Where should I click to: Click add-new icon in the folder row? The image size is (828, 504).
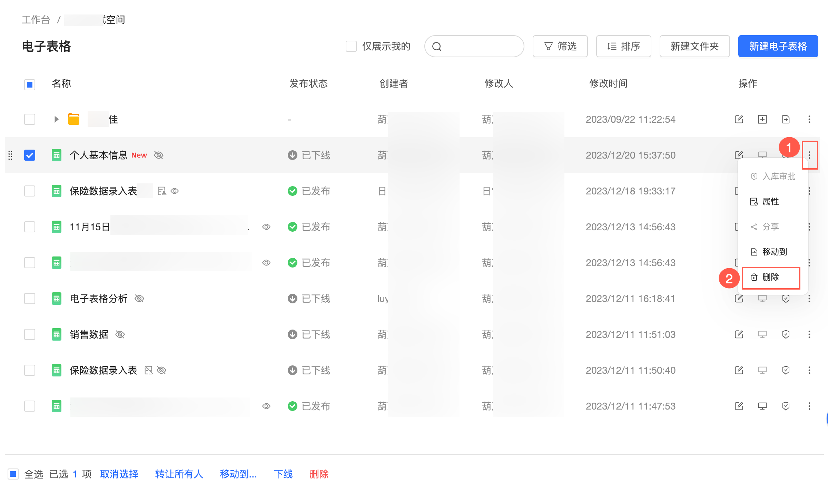[x=762, y=119]
